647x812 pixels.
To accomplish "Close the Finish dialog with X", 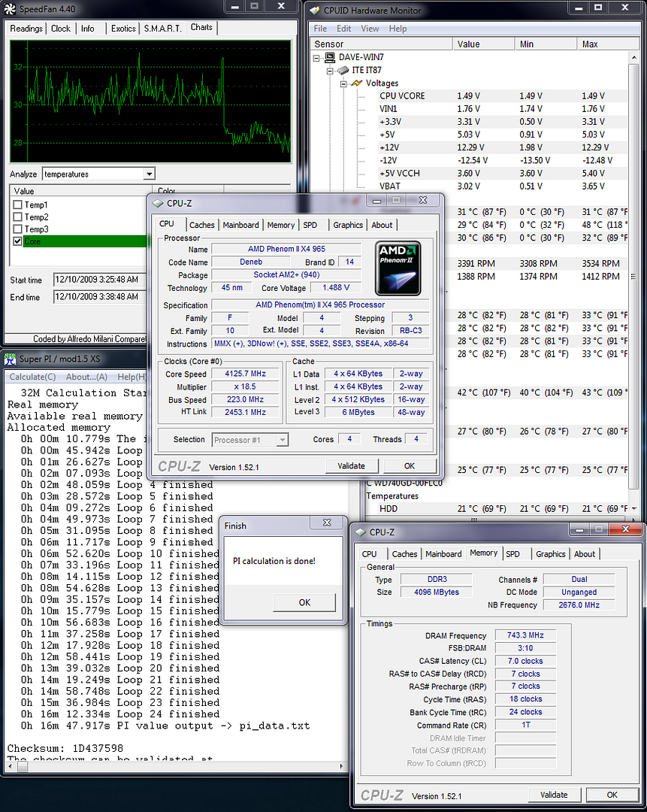I will click(x=327, y=523).
